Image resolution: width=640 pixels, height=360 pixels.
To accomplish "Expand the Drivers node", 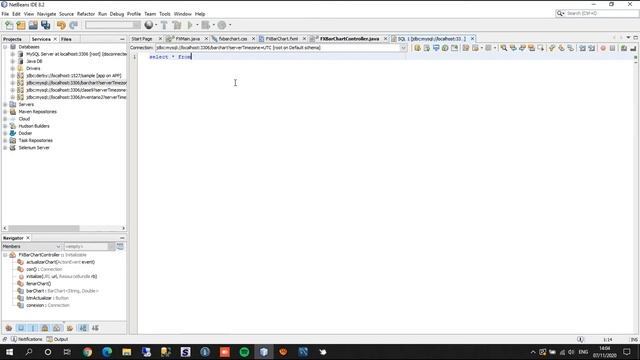I will [x=13, y=68].
